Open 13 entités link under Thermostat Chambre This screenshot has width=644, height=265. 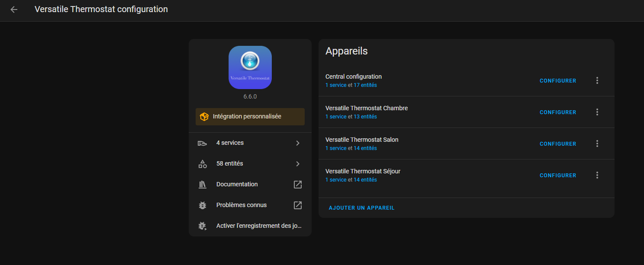(x=365, y=117)
